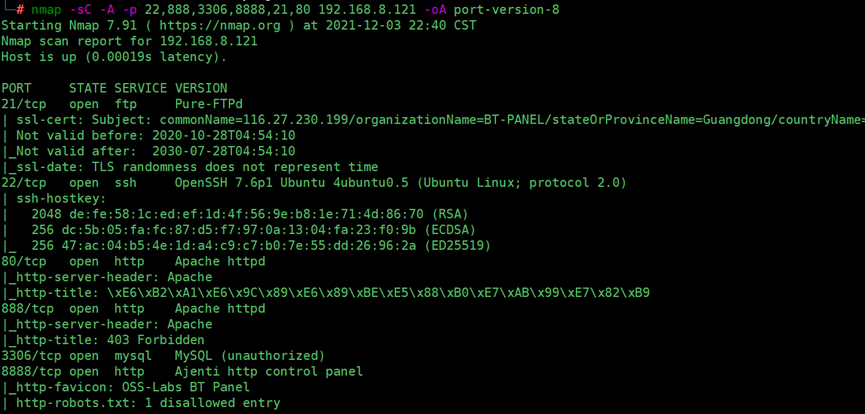Click the port-version-8 output filename argument
The image size is (865, 414).
click(506, 9)
